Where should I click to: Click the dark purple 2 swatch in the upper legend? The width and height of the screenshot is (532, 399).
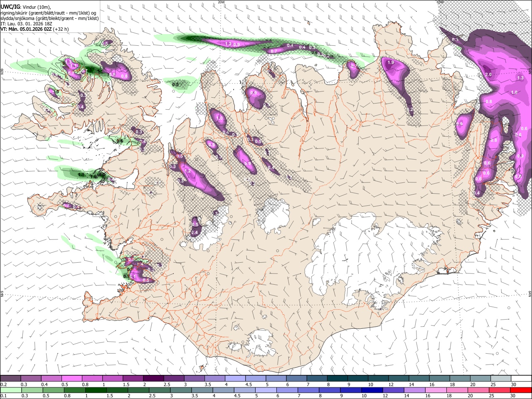pyautogui.click(x=153, y=378)
